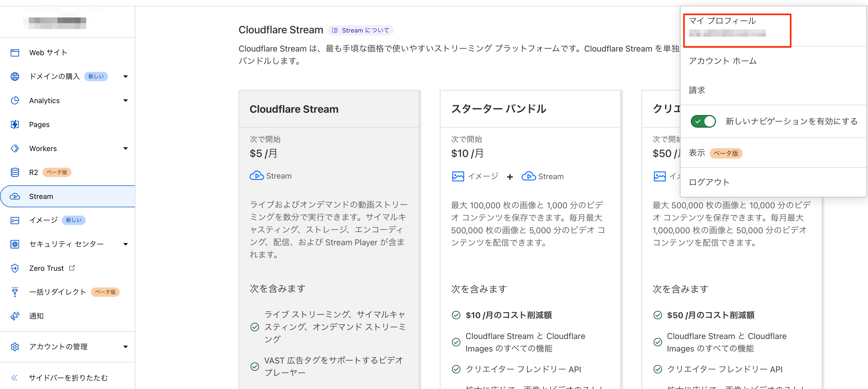Toggle the 新しいナビゲーションを有効にする switch
The width and height of the screenshot is (868, 389).
(x=703, y=121)
